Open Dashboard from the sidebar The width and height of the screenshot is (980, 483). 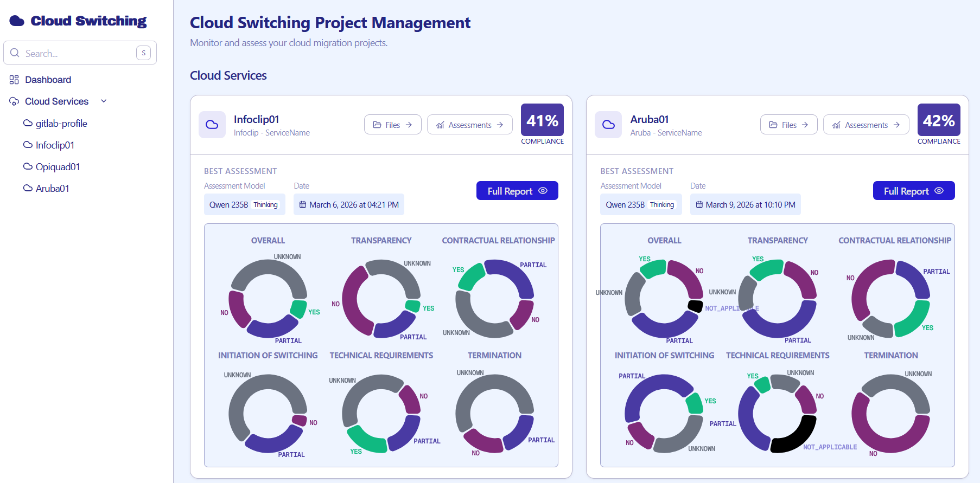coord(48,80)
